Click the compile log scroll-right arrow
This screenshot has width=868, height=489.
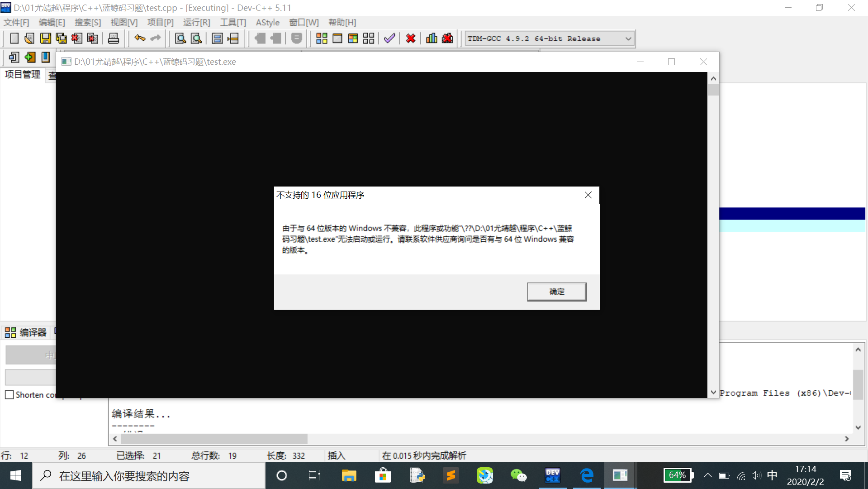847,439
